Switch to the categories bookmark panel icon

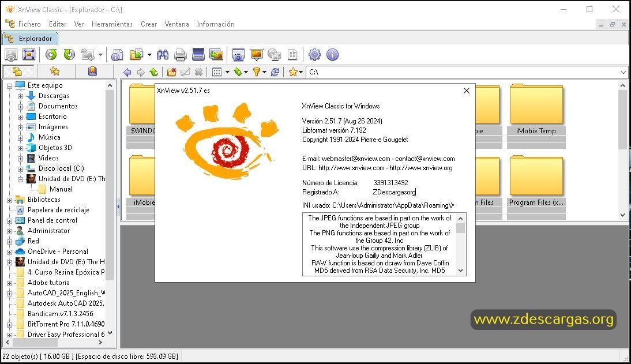coord(92,72)
